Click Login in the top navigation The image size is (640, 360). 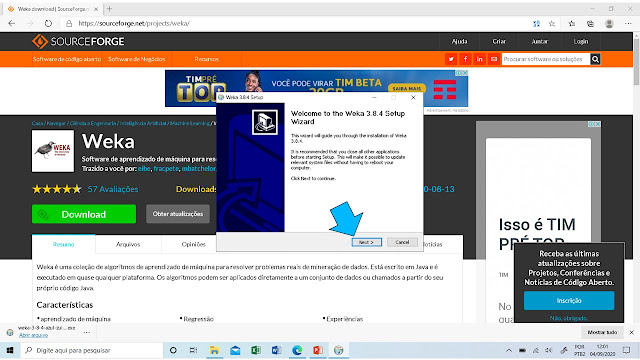click(x=581, y=41)
